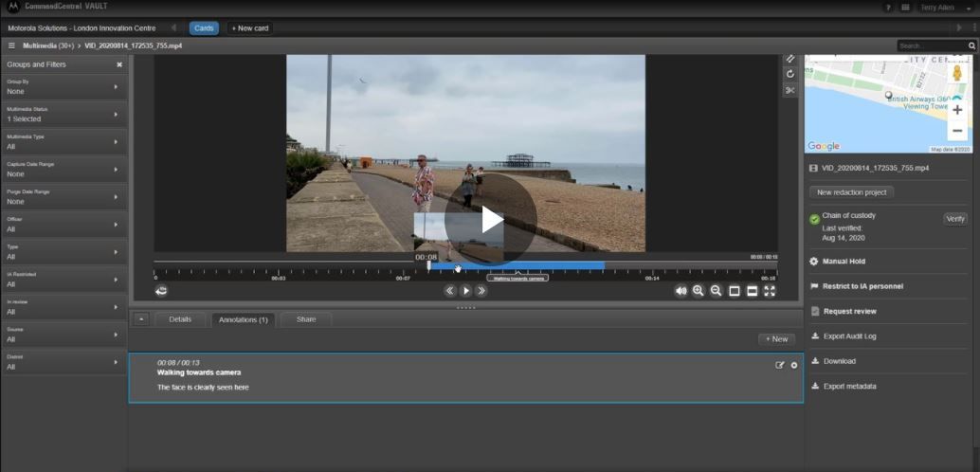Close the Groups and Filters panel
Viewport: 980px width, 472px height.
click(x=119, y=64)
